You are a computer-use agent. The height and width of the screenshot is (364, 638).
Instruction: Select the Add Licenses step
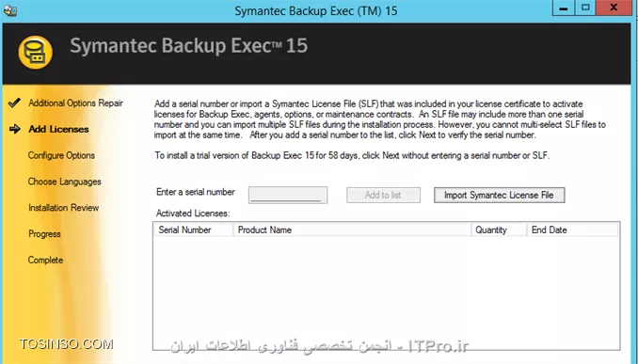(x=58, y=130)
